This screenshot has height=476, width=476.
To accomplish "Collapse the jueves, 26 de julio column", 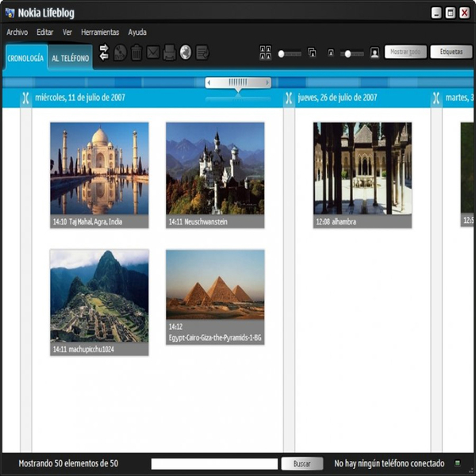I will 289,98.
